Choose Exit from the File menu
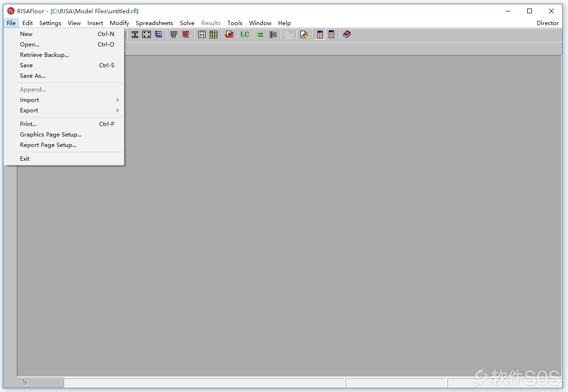This screenshot has width=568, height=392. (64, 159)
